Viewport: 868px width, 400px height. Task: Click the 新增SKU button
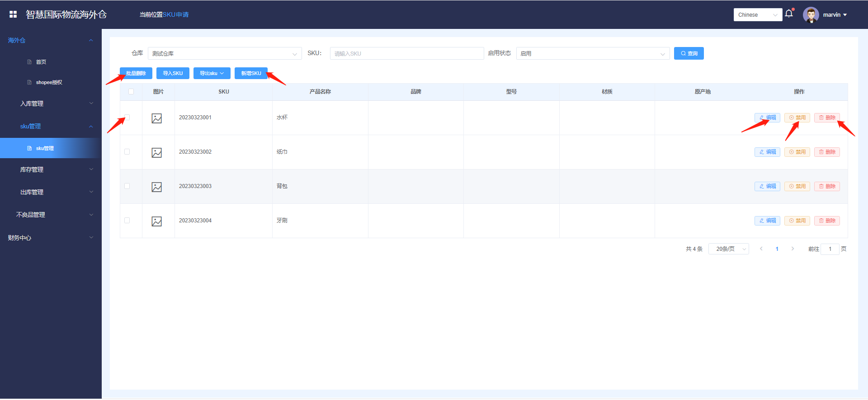click(251, 73)
